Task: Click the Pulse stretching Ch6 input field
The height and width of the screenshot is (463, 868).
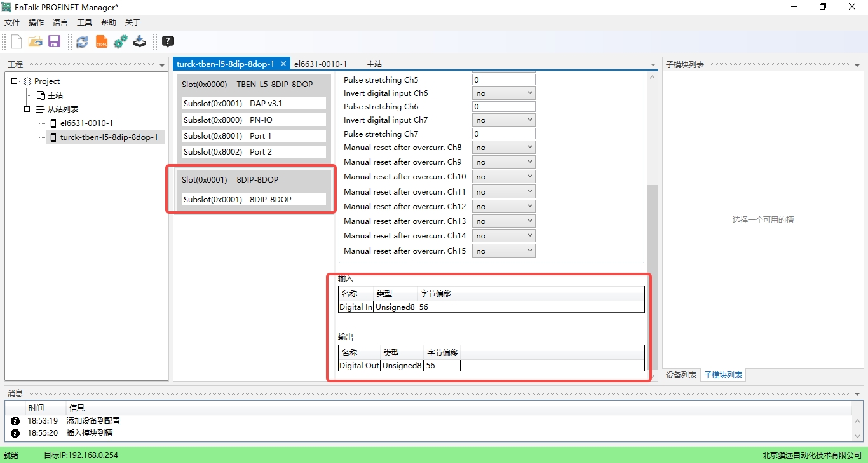Action: (x=503, y=107)
